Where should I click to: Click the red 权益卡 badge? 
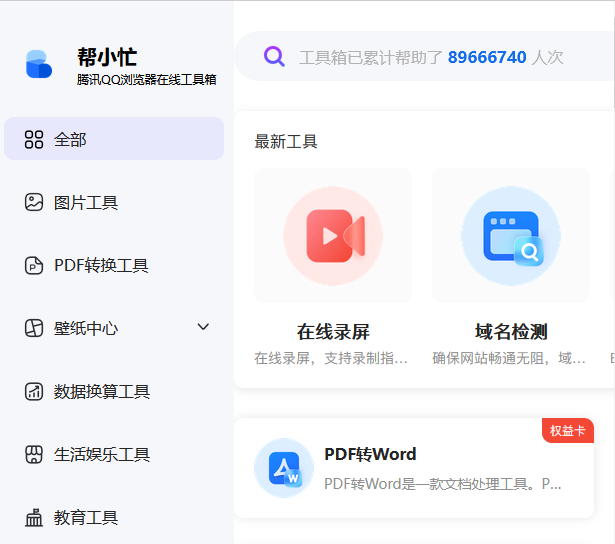tap(568, 430)
